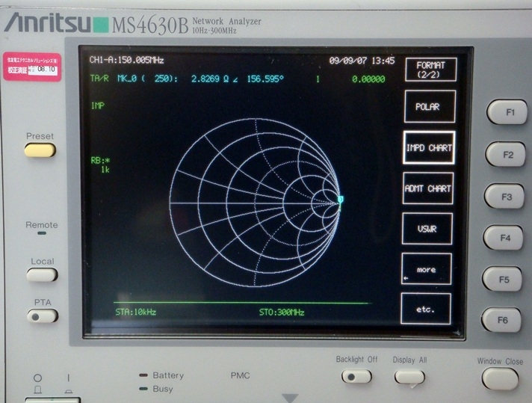Select the VSWR format option

pyautogui.click(x=427, y=229)
